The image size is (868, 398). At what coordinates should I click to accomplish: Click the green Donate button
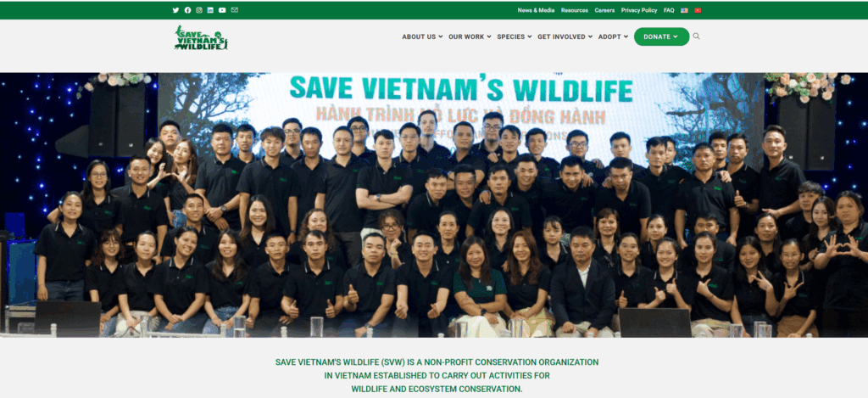(x=661, y=36)
